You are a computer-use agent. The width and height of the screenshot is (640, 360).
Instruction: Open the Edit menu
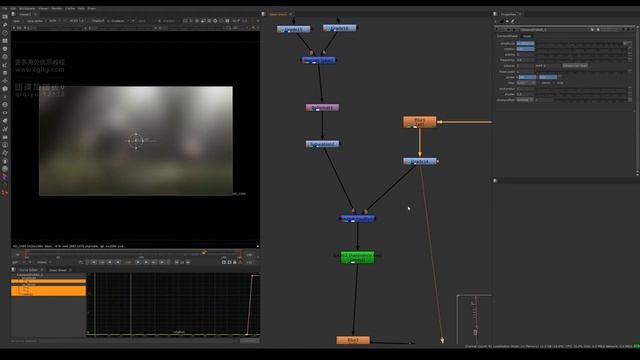(13, 8)
